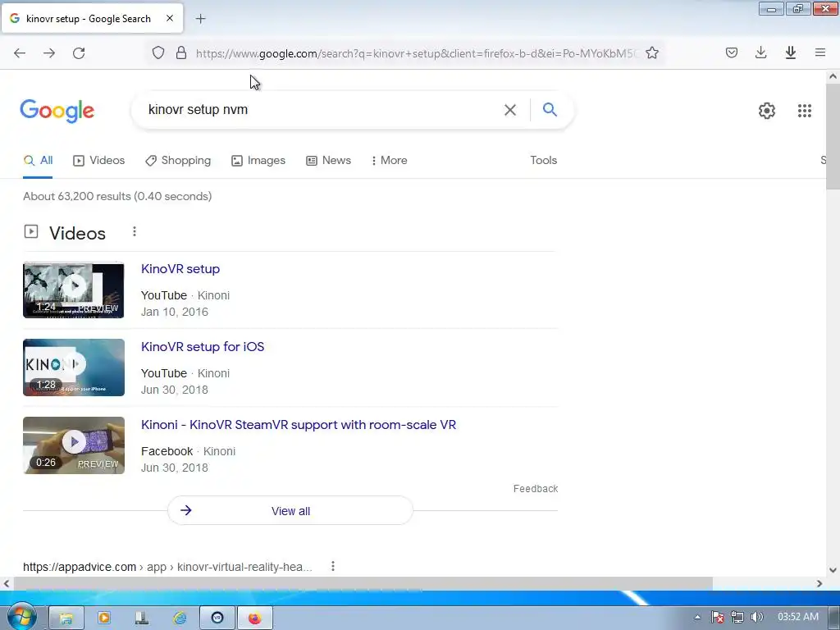Open Internet Explorer from the taskbar

(180, 619)
